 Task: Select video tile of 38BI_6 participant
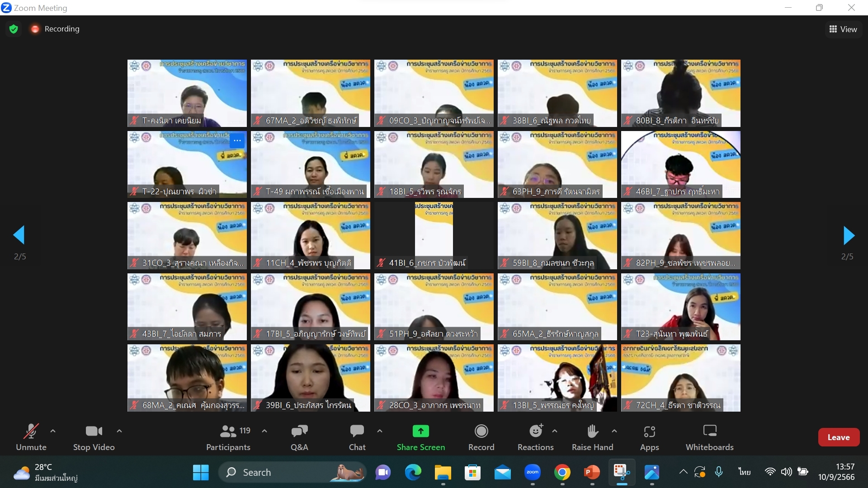(x=557, y=93)
